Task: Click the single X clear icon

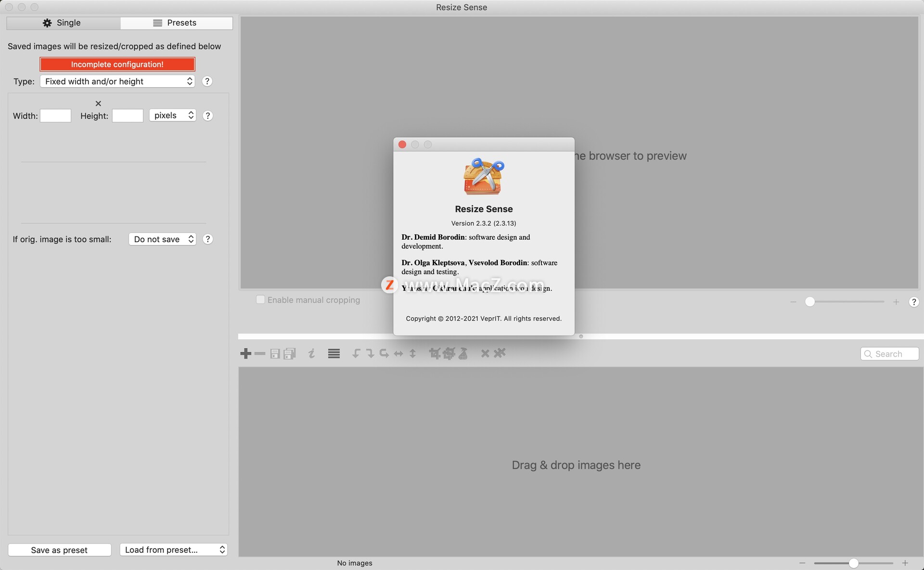Action: (485, 354)
